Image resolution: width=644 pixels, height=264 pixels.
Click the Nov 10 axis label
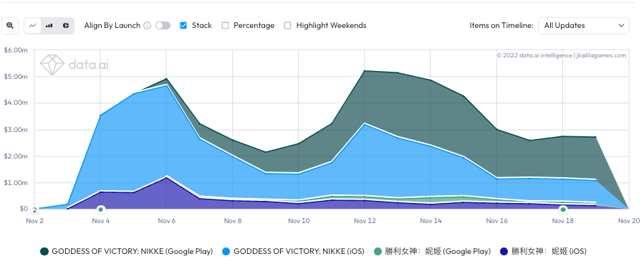299,221
